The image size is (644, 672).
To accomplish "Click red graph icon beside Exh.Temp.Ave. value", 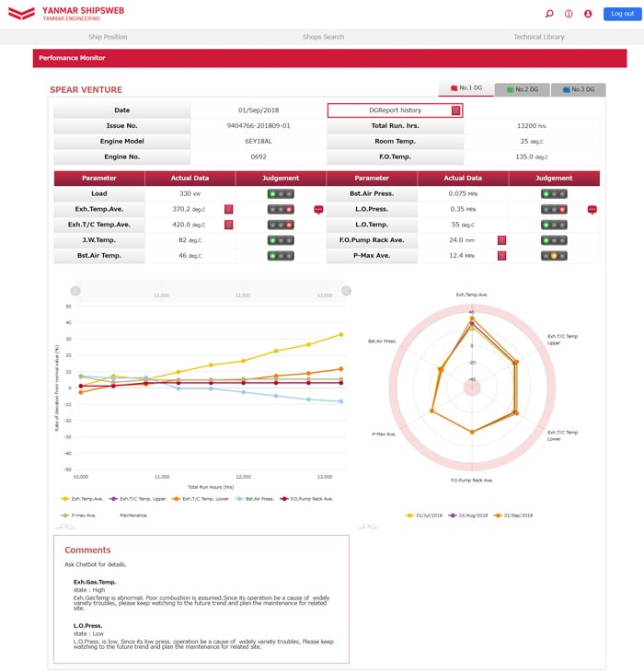I will pos(228,209).
